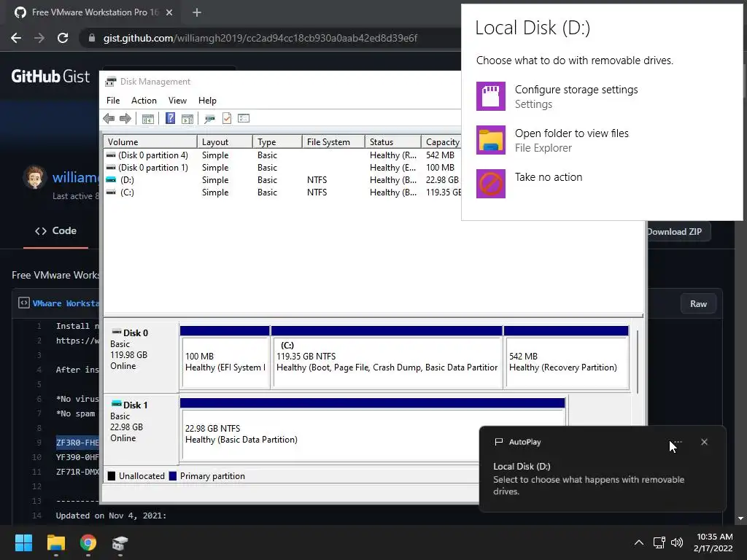Click the Disk Management taskbar icon
Screen dimensions: 747x560
tap(120, 542)
